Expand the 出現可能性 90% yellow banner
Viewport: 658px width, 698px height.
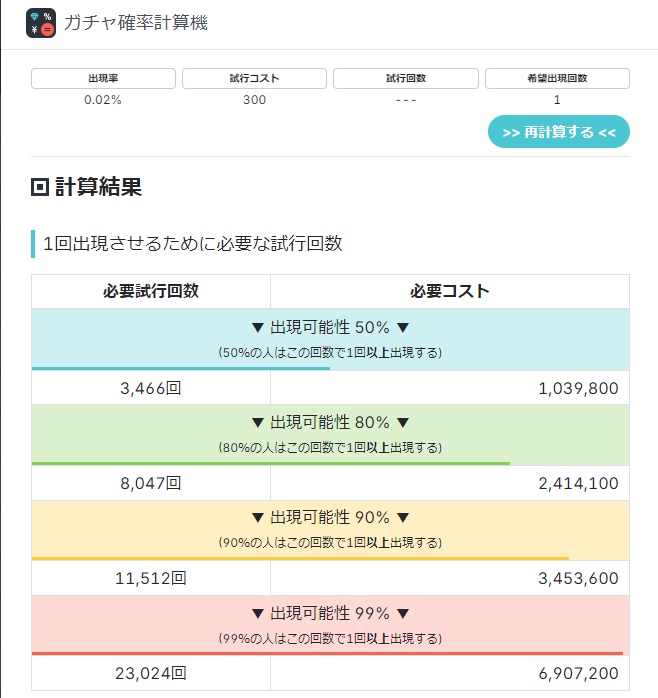pyautogui.click(x=330, y=527)
